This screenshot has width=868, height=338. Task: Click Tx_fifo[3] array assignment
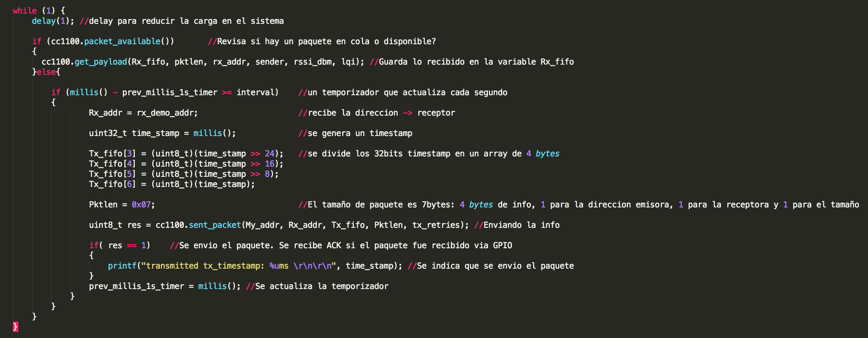coord(112,154)
